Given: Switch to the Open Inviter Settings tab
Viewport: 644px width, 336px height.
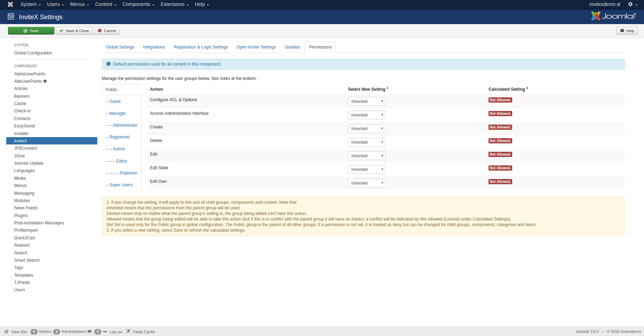Looking at the screenshot, I should click(256, 47).
